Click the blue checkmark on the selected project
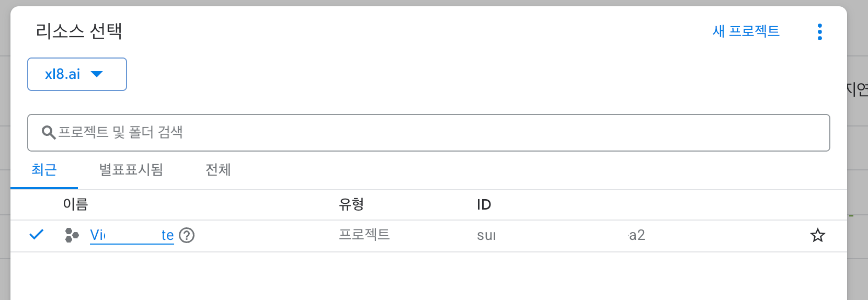 [x=36, y=235]
